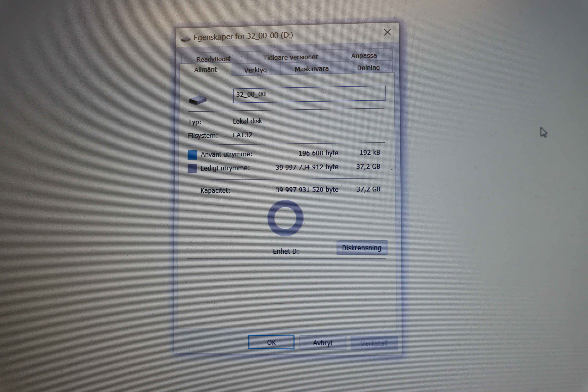The height and width of the screenshot is (392, 588).
Task: Click the blue Använt utrymme color square
Action: [192, 155]
